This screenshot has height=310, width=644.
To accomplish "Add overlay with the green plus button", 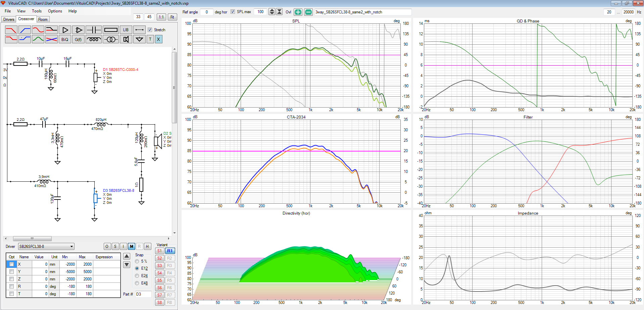I will point(298,12).
